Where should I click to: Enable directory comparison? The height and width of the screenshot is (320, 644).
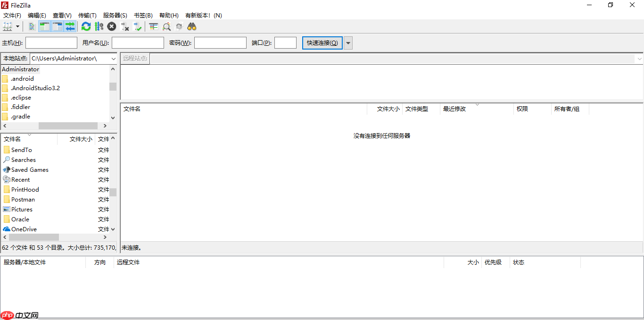click(x=153, y=26)
